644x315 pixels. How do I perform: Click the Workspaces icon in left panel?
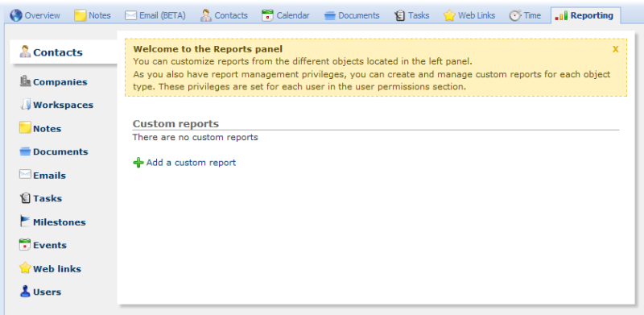[26, 105]
